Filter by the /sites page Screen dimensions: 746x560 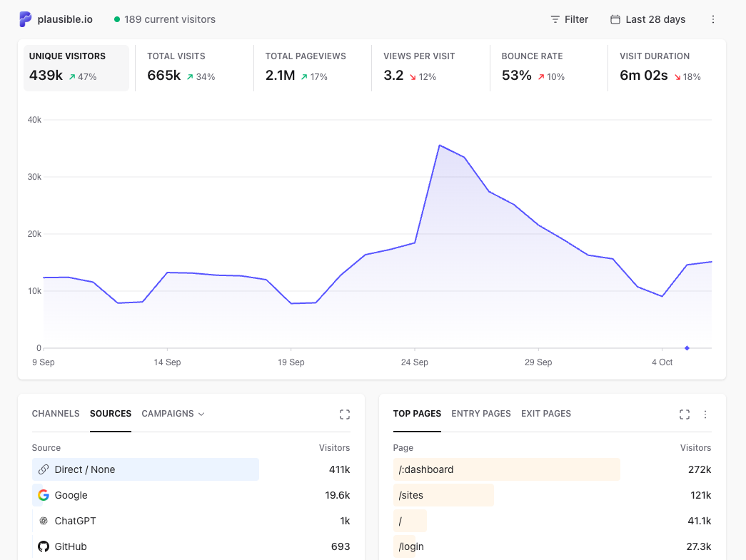click(552, 495)
